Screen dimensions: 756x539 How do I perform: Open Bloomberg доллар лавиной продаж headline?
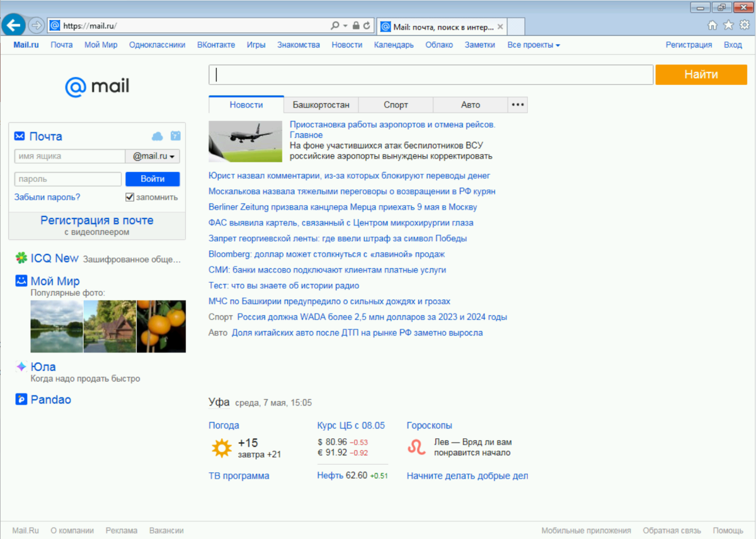point(326,254)
